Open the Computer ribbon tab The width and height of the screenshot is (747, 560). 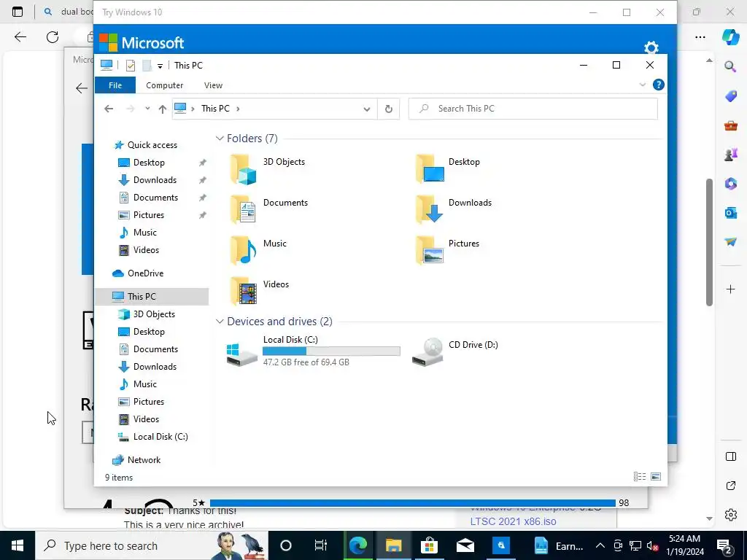click(164, 85)
